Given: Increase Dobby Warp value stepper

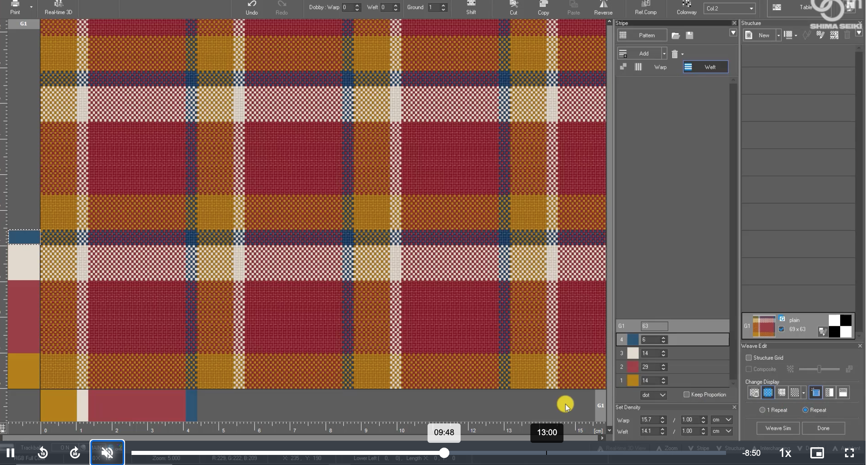Looking at the screenshot, I should [x=357, y=5].
